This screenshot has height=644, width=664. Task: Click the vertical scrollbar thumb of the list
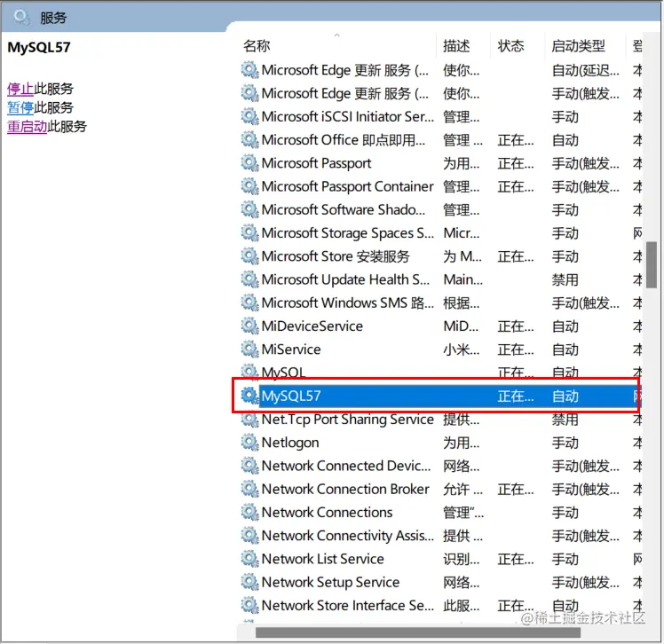[652, 265]
